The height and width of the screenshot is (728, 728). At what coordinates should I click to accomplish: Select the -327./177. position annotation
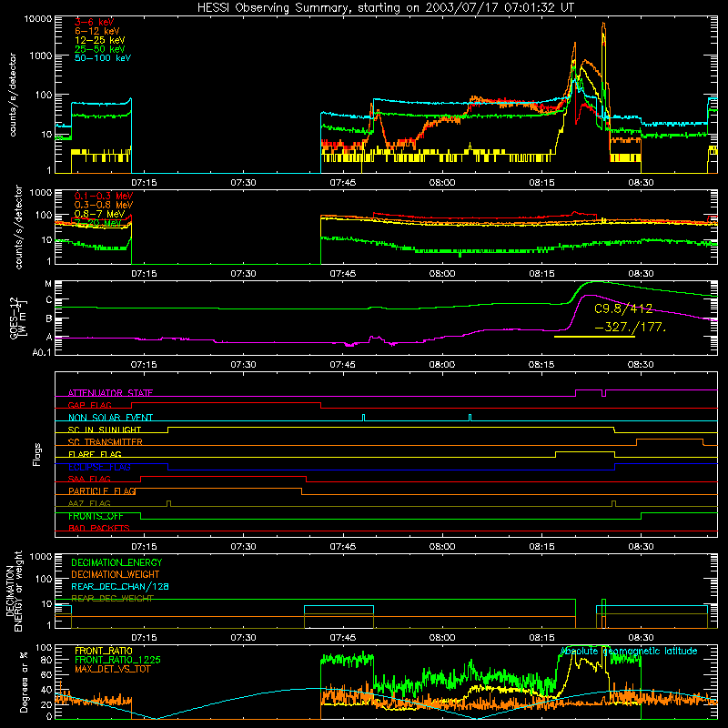(630, 327)
